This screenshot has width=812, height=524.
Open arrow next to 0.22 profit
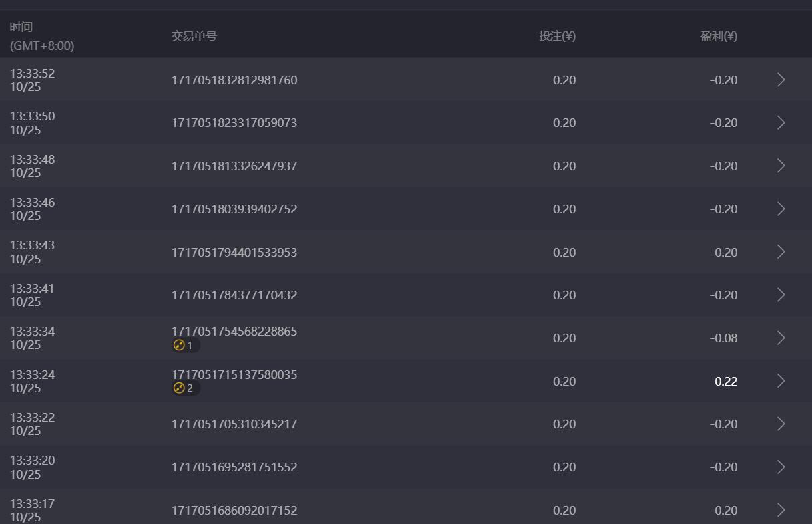[x=781, y=381]
